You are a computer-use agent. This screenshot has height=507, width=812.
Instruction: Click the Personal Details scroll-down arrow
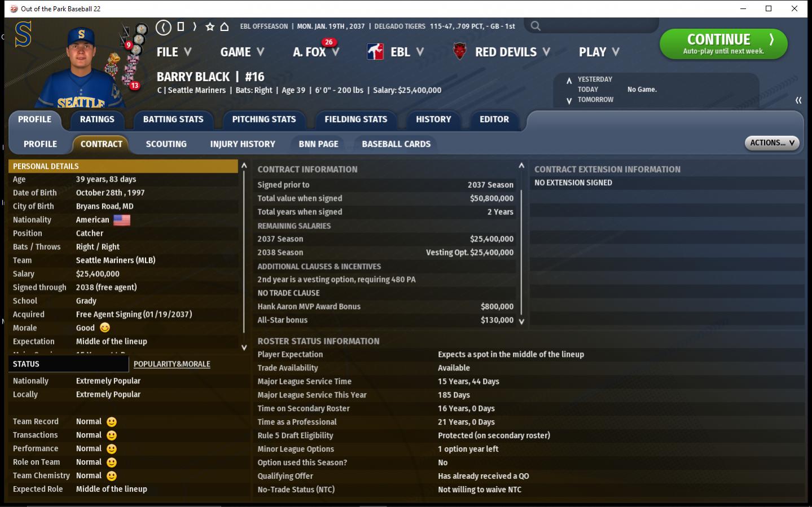244,347
